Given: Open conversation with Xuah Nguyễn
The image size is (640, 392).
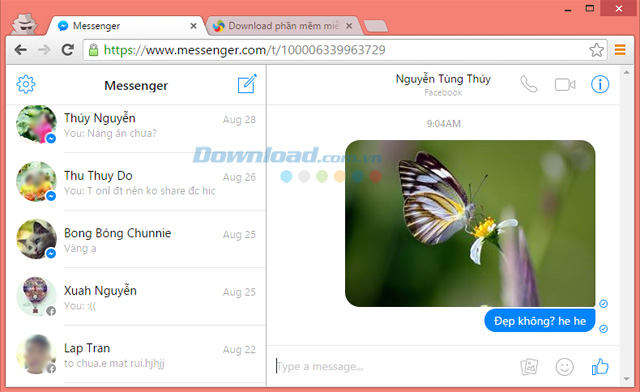Looking at the screenshot, I should click(x=136, y=297).
